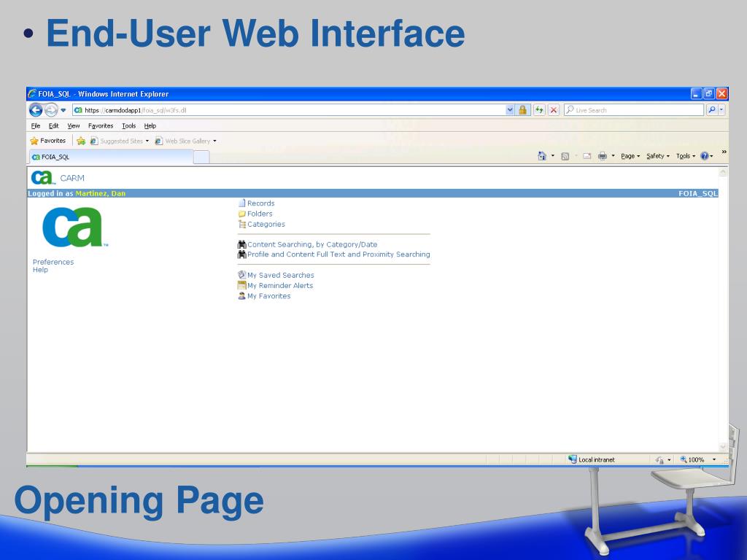Viewport: 747px width, 560px height.
Task: Open the Help menu in menu bar
Action: click(150, 125)
